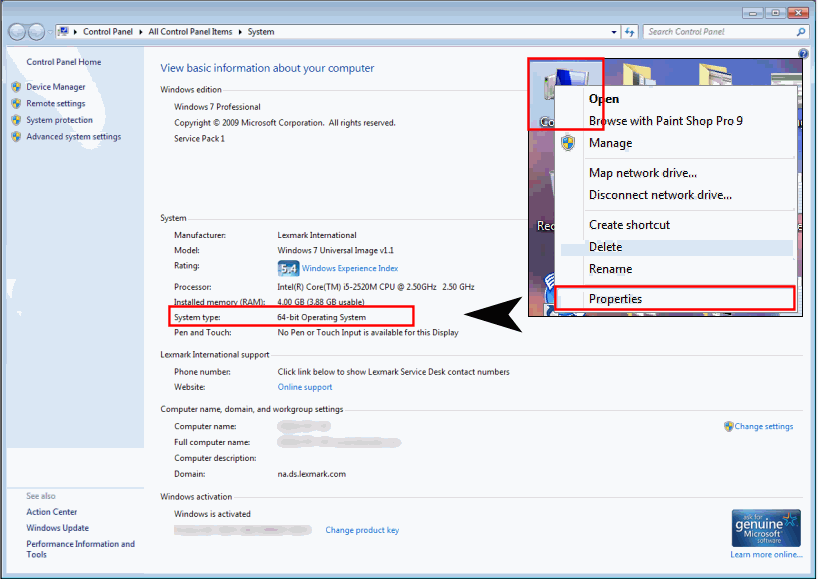Choose Create shortcut in context menu

(629, 225)
